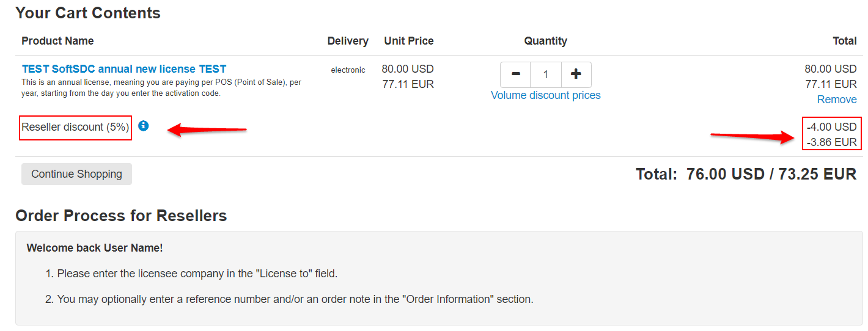Focus the quantity input field

(x=546, y=75)
